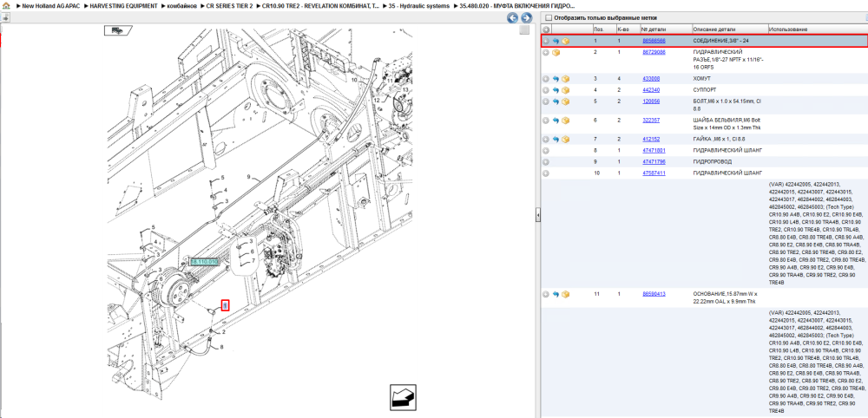Click the box icon in the ГАЙКА row

point(565,140)
